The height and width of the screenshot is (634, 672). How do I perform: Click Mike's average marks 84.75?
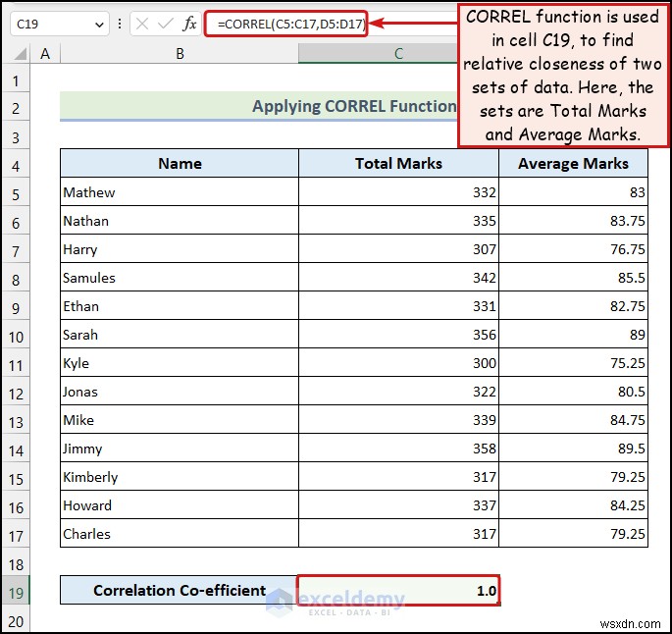click(574, 420)
